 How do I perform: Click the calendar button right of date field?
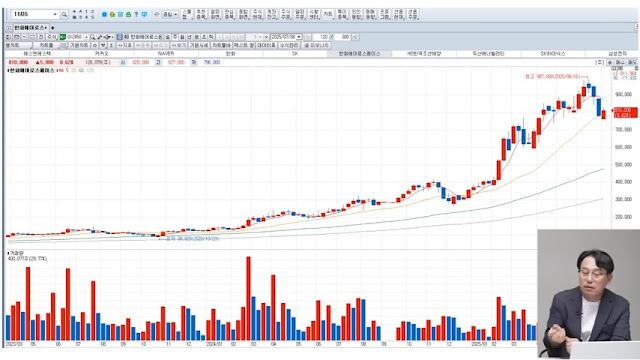pos(308,37)
